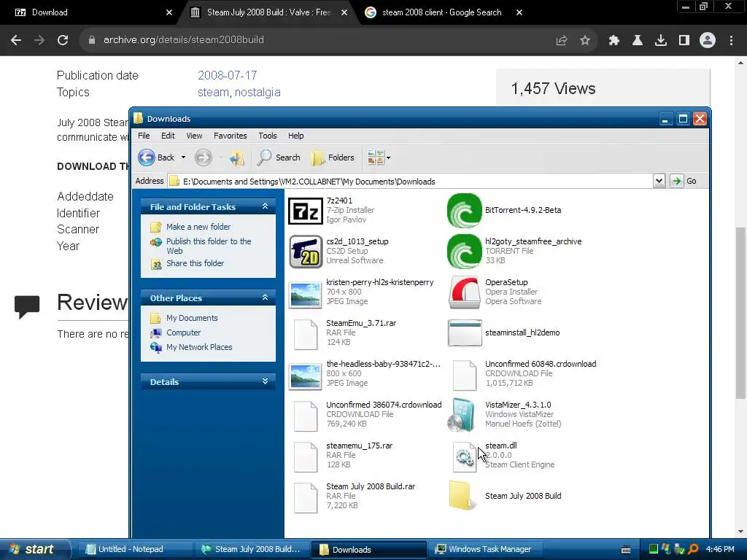Collapse the Other Places panel
Image resolution: width=747 pixels, height=560 pixels.
266,297
